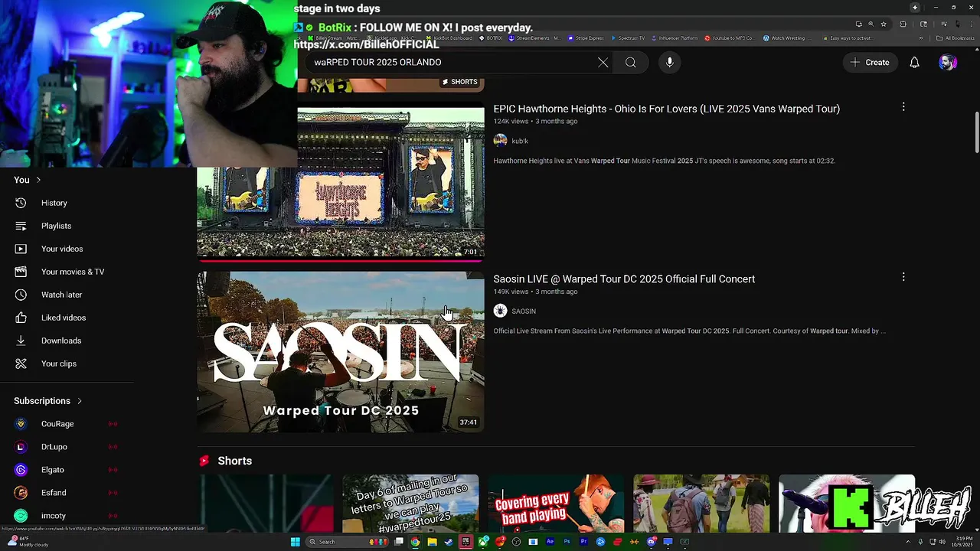Open the Spectrum TV bookmark
This screenshot has height=551, width=980.
click(628, 38)
